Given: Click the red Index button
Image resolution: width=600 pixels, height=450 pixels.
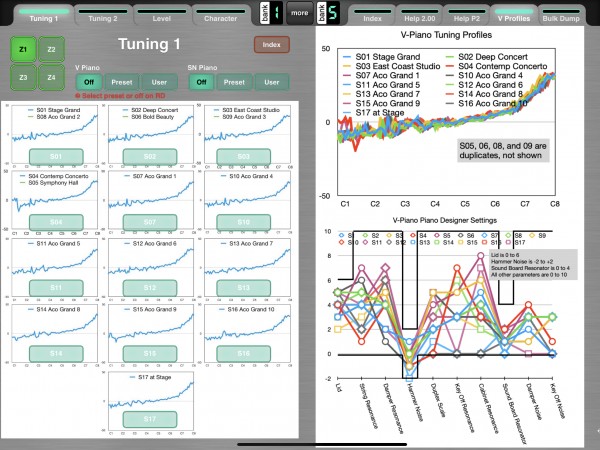Looking at the screenshot, I should [272, 45].
